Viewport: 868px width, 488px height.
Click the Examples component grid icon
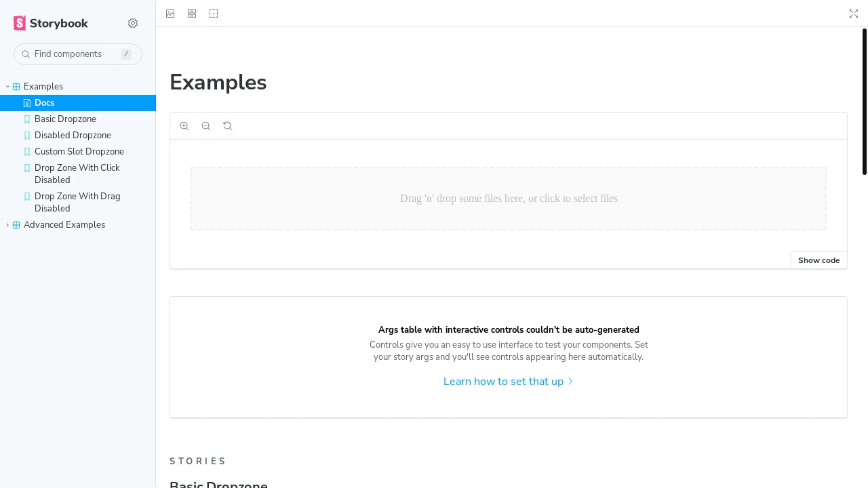16,87
